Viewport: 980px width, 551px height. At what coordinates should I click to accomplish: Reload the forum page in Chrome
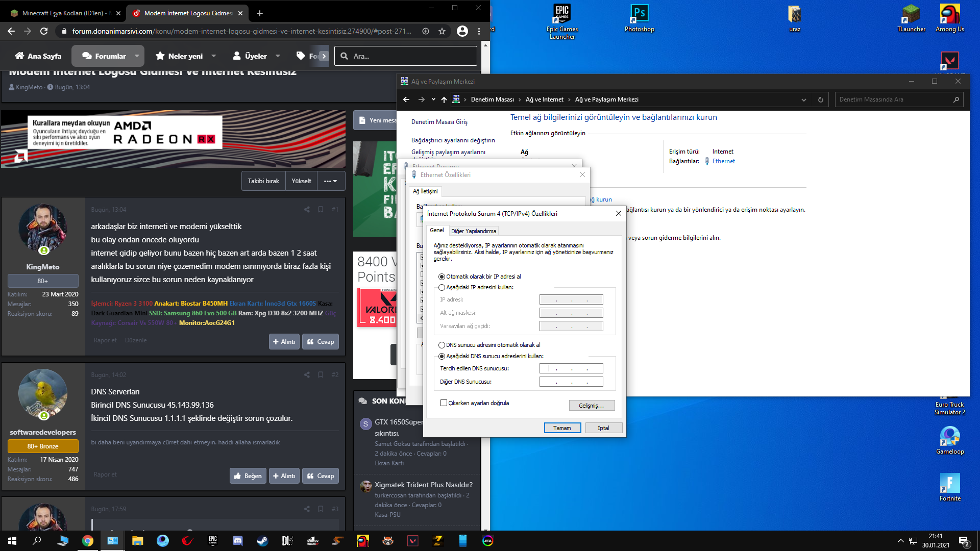[44, 31]
